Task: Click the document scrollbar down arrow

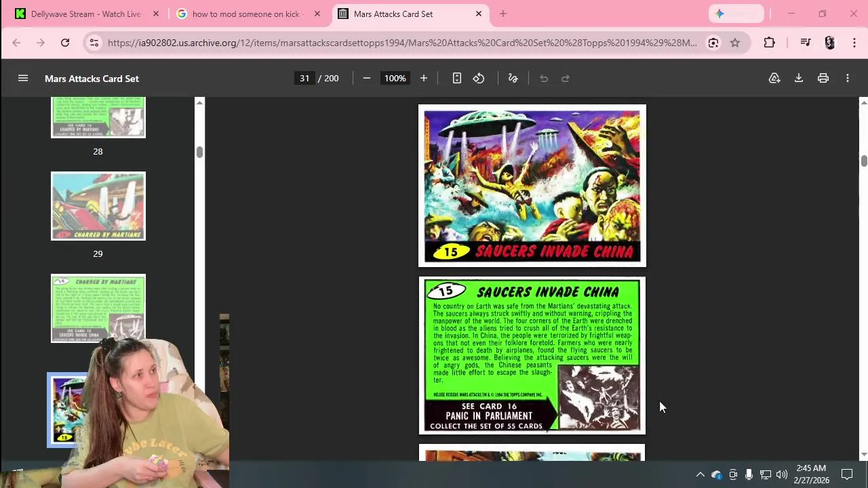Action: (x=863, y=455)
